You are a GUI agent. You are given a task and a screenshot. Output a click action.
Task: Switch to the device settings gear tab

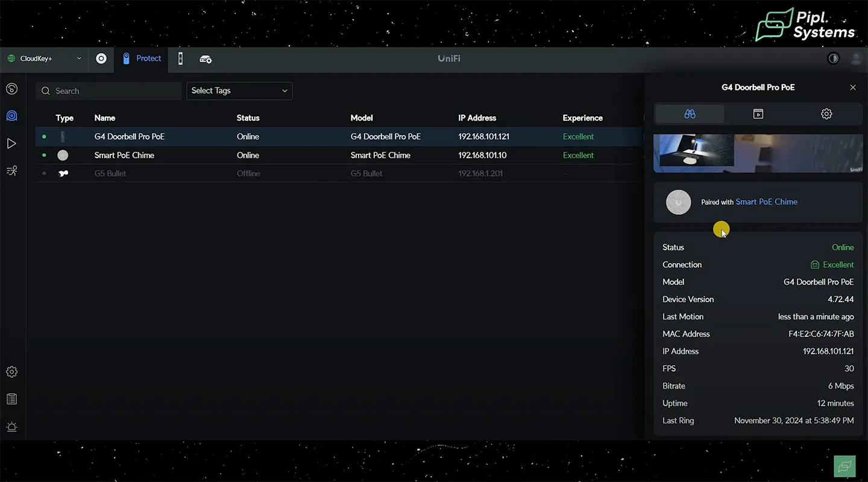pyautogui.click(x=826, y=114)
